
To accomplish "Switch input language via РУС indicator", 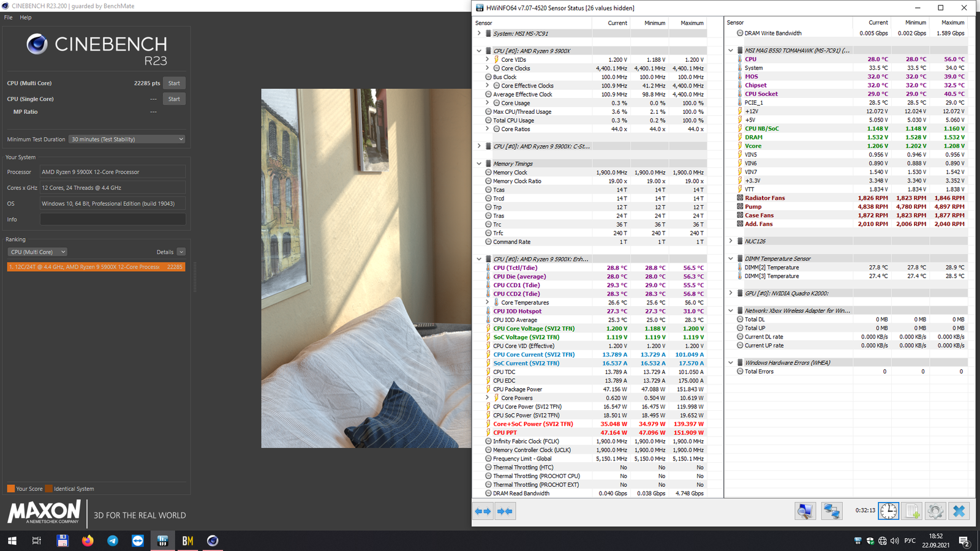I will click(x=910, y=541).
